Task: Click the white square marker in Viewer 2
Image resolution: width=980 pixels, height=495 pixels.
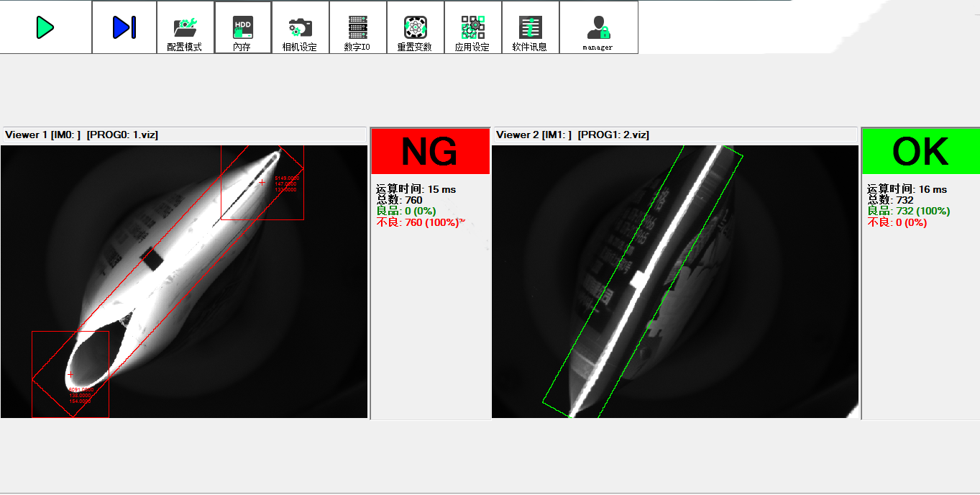Action: tap(636, 280)
